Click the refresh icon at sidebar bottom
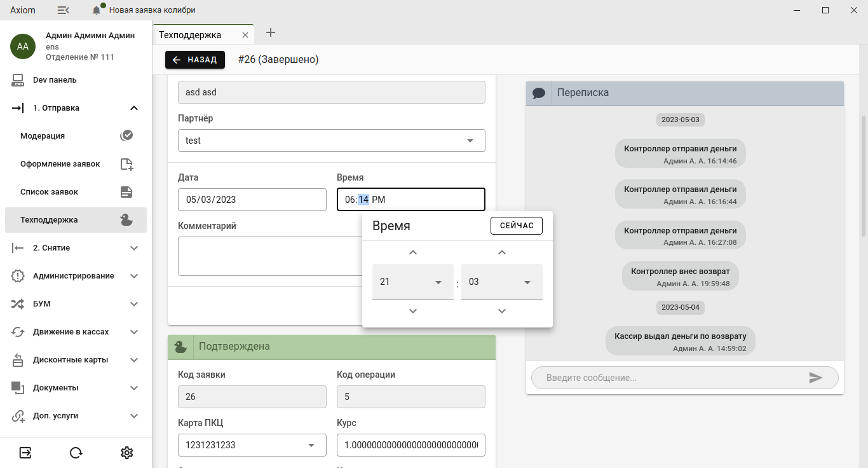Viewport: 868px width, 468px height. [76, 453]
